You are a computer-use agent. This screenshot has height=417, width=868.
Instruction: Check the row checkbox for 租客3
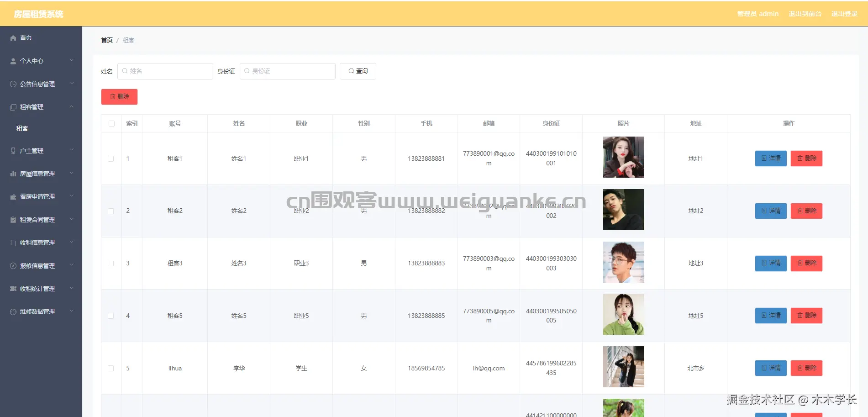tap(110, 264)
